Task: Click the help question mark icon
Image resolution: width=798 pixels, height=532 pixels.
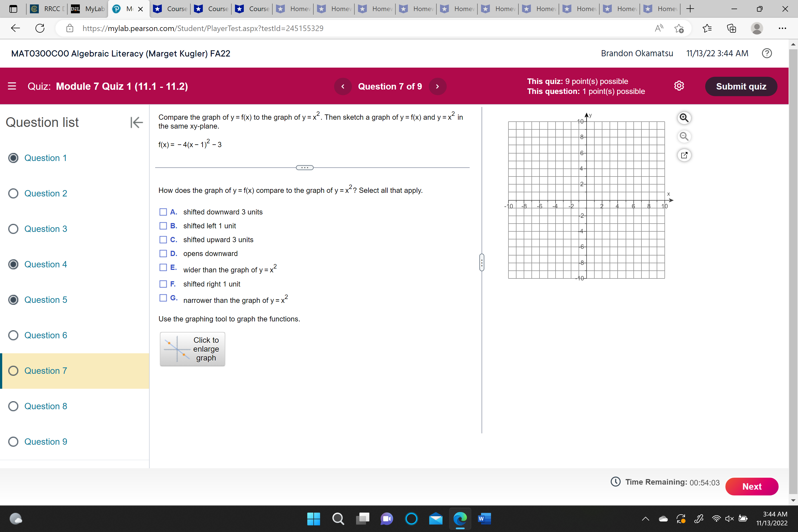Action: point(767,53)
